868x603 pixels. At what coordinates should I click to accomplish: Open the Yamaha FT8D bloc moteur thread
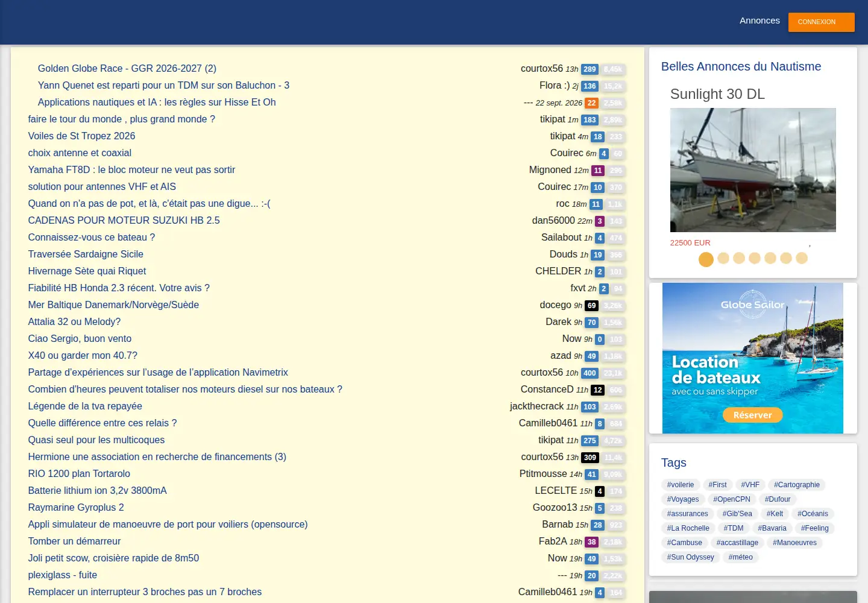131,170
